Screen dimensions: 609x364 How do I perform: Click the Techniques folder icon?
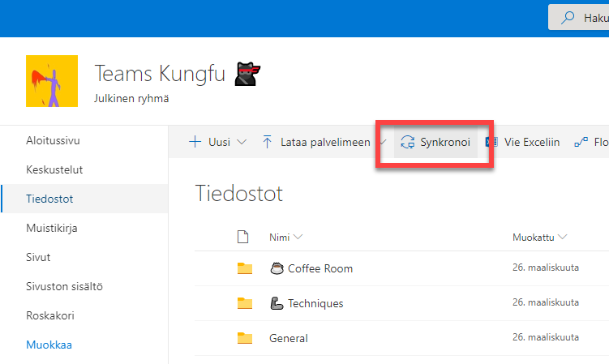pyautogui.click(x=244, y=303)
